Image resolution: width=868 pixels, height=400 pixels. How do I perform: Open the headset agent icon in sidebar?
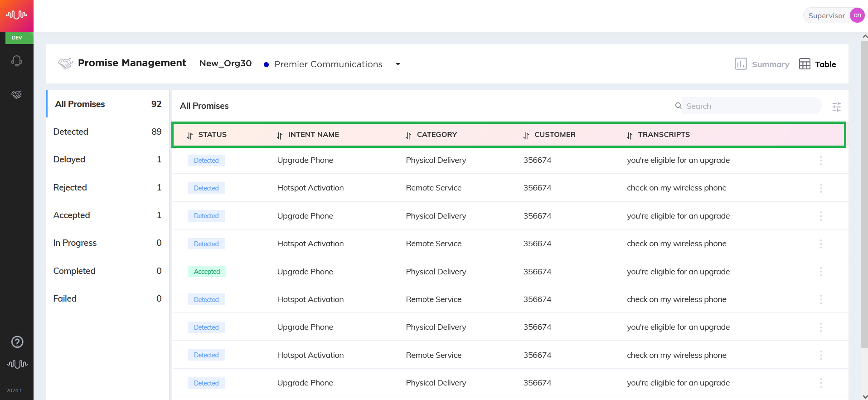click(17, 61)
